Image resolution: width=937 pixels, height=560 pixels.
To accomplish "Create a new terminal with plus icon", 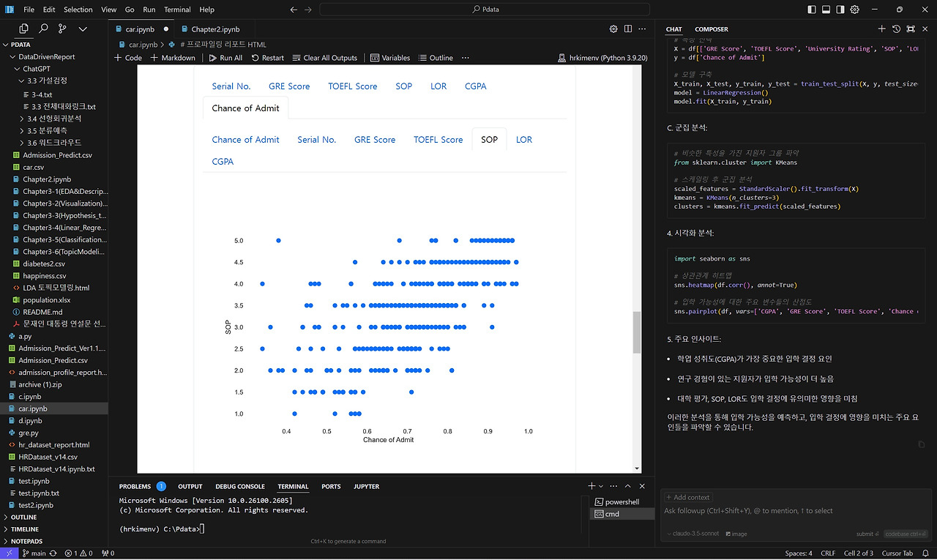I will pos(591,486).
